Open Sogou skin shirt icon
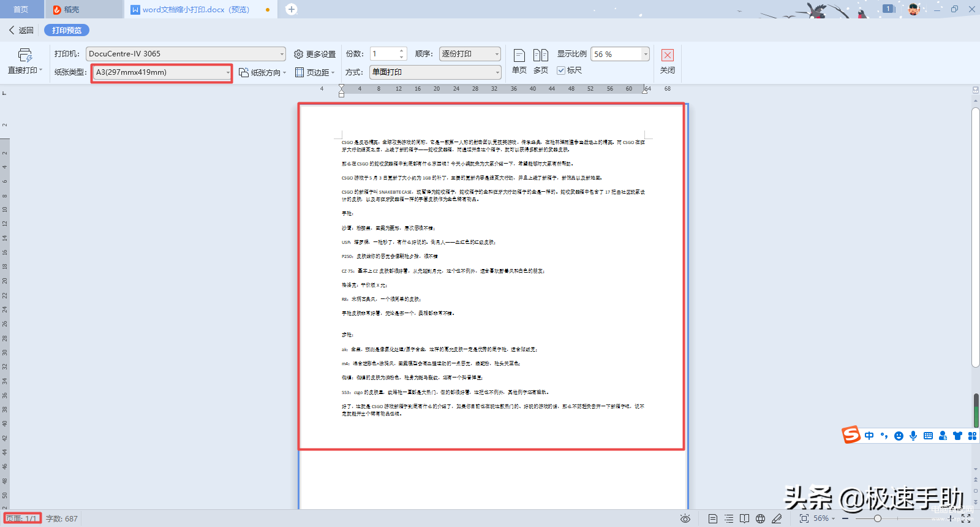The image size is (980, 527). (957, 436)
